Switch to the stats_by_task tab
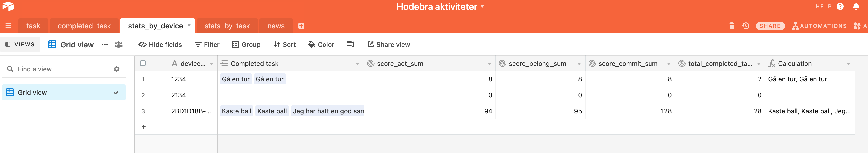The width and height of the screenshot is (868, 153). pyautogui.click(x=227, y=26)
